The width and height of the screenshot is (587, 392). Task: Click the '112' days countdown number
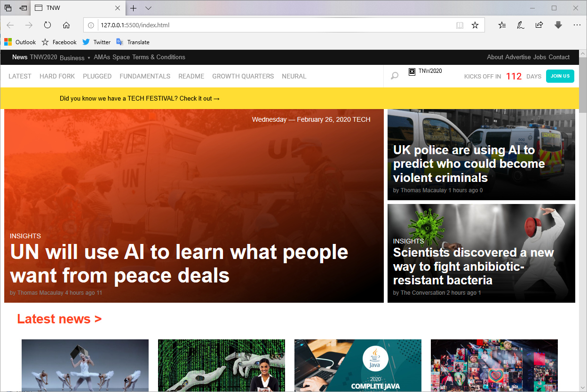point(514,76)
